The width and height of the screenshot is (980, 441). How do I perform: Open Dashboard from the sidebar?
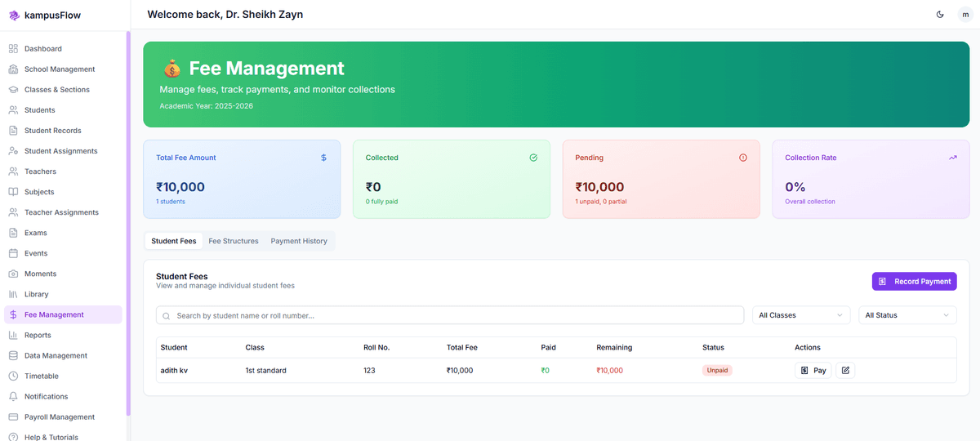[63, 49]
